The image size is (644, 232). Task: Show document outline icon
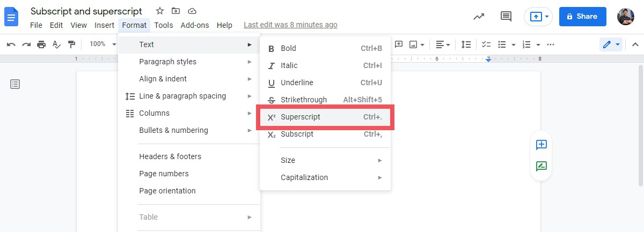tap(15, 84)
